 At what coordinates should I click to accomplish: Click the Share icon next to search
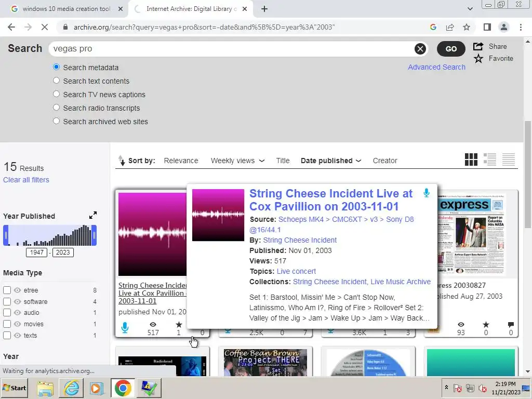point(478,46)
